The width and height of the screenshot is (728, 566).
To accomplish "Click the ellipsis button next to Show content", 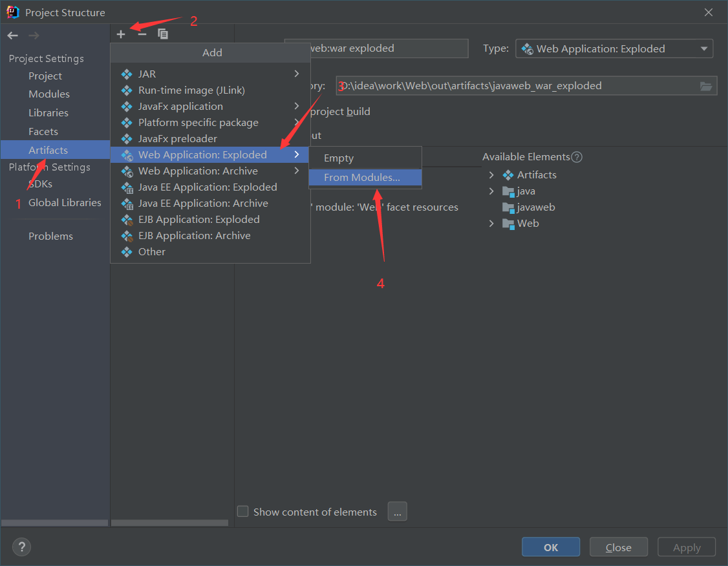I will tap(397, 511).
